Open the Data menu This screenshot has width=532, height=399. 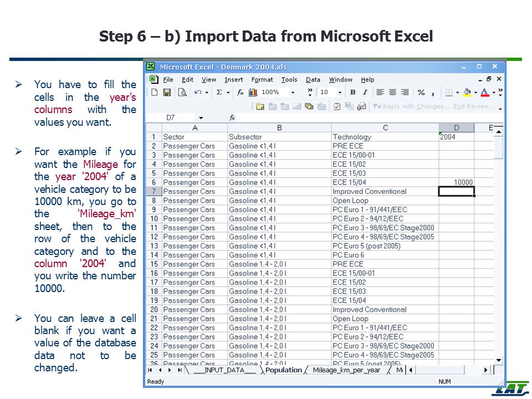tap(313, 80)
